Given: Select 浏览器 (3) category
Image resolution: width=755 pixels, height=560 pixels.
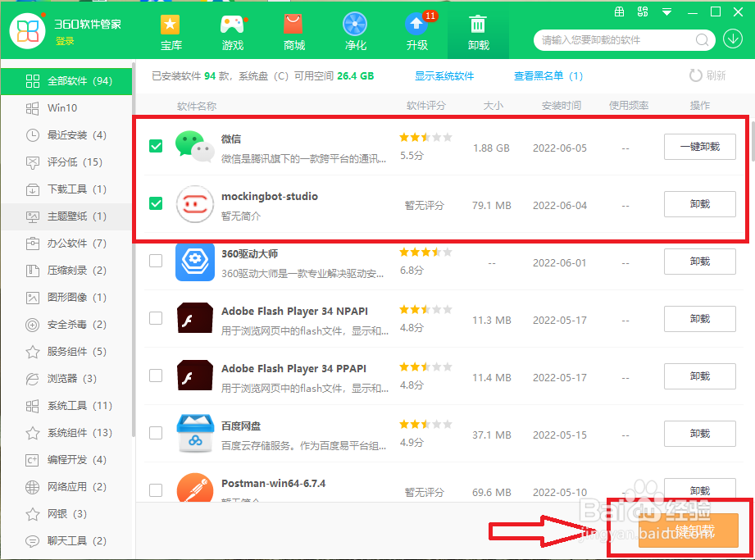Looking at the screenshot, I should [x=66, y=379].
